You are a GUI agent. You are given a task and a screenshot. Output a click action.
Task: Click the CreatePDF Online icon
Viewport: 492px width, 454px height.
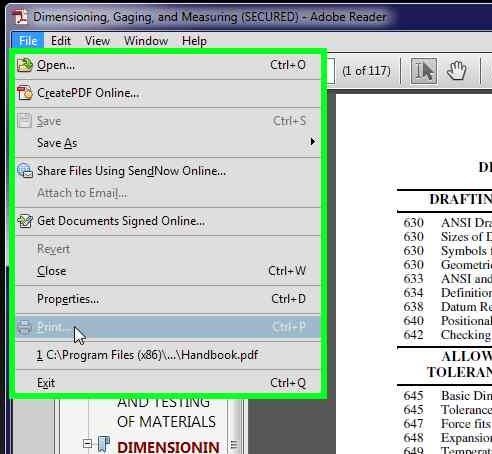(25, 93)
